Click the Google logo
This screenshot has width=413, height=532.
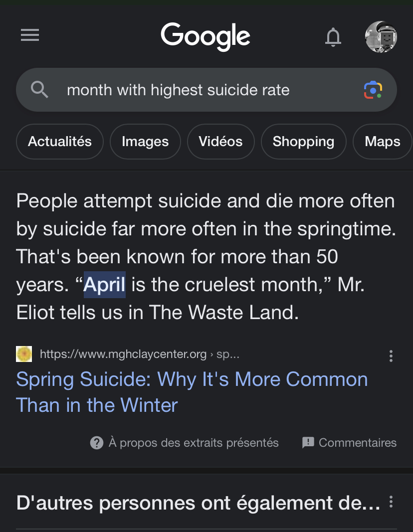click(206, 36)
